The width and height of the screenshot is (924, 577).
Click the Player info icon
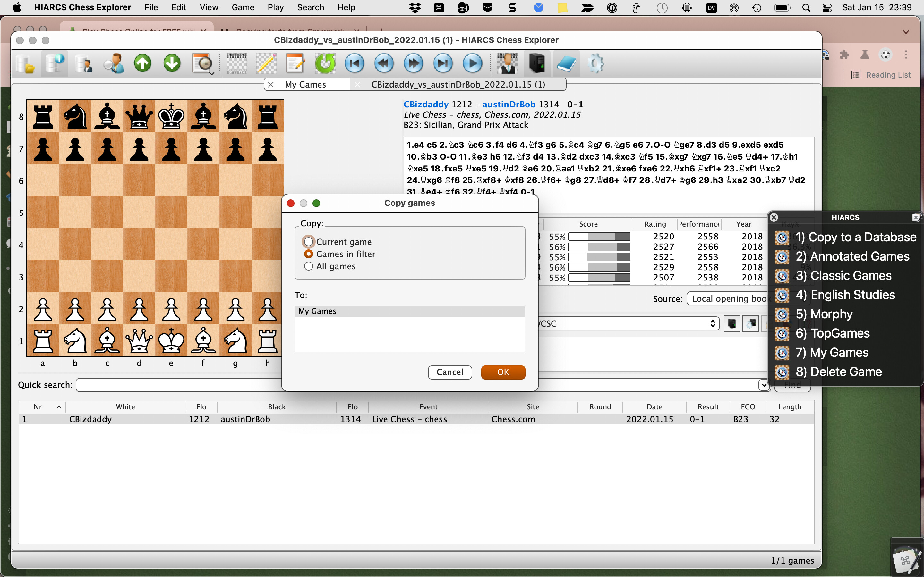point(113,63)
